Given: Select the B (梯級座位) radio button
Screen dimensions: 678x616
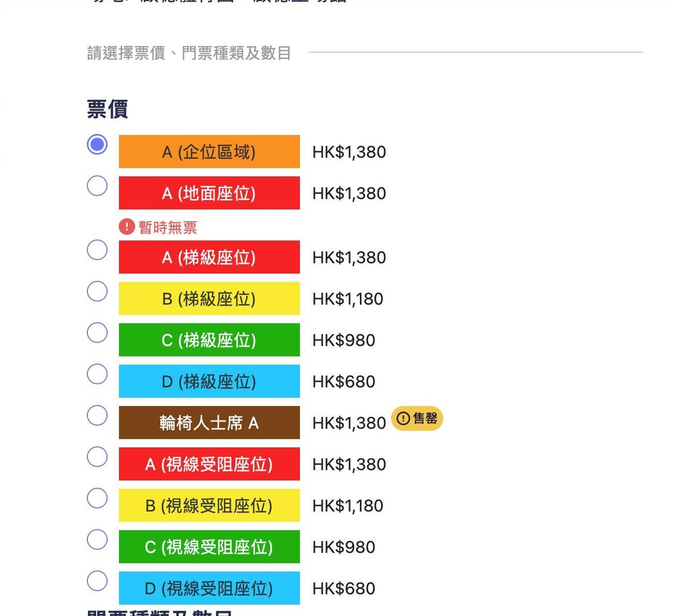Looking at the screenshot, I should [x=97, y=291].
